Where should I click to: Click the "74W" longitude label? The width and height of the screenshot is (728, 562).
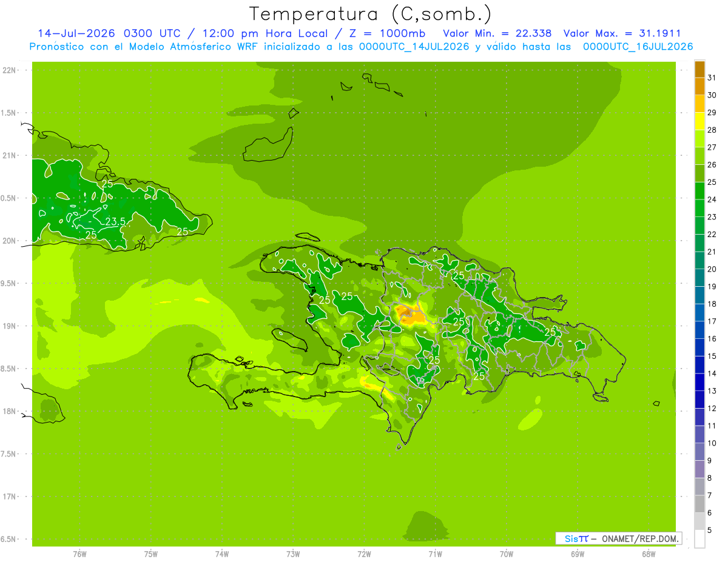tap(222, 554)
